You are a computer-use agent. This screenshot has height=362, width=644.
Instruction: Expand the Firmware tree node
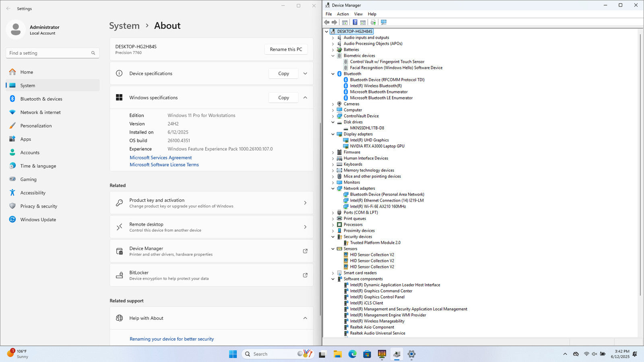coord(333,152)
